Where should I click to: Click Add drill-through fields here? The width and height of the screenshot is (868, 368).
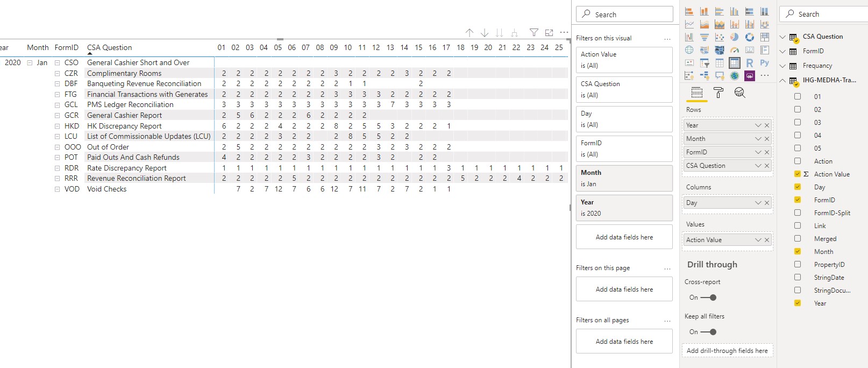[727, 351]
